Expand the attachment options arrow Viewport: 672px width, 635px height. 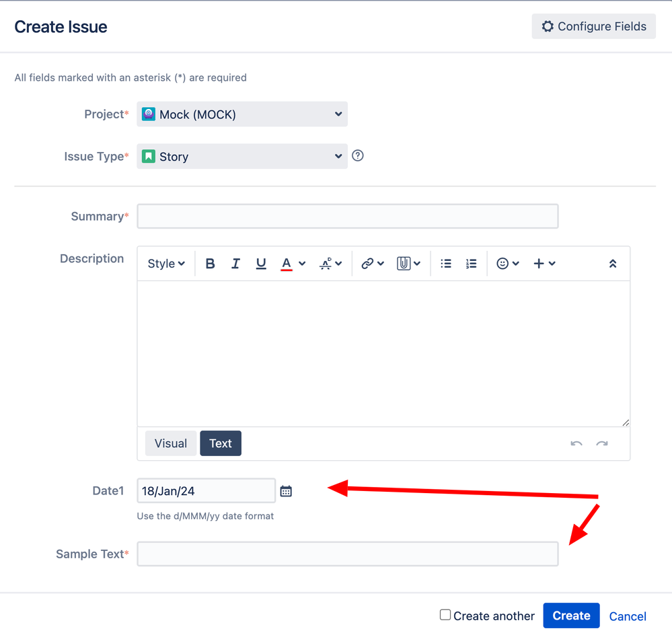[417, 264]
